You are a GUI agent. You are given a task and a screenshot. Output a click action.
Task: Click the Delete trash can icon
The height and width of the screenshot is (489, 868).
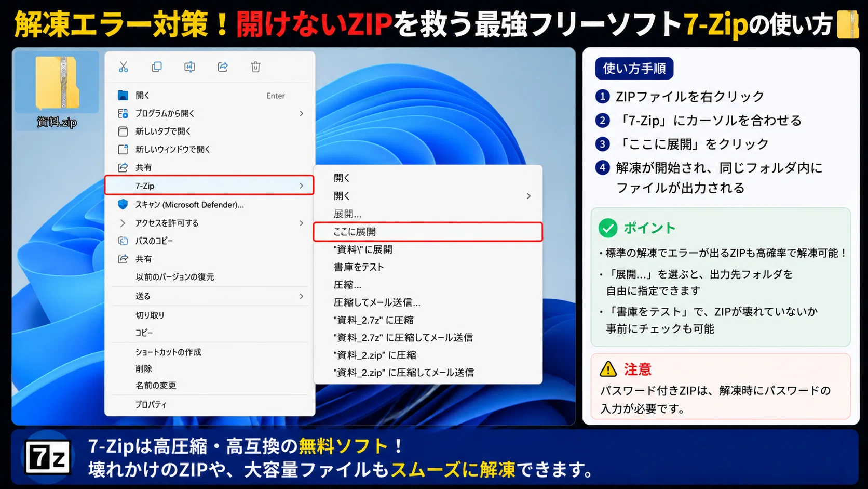click(255, 67)
